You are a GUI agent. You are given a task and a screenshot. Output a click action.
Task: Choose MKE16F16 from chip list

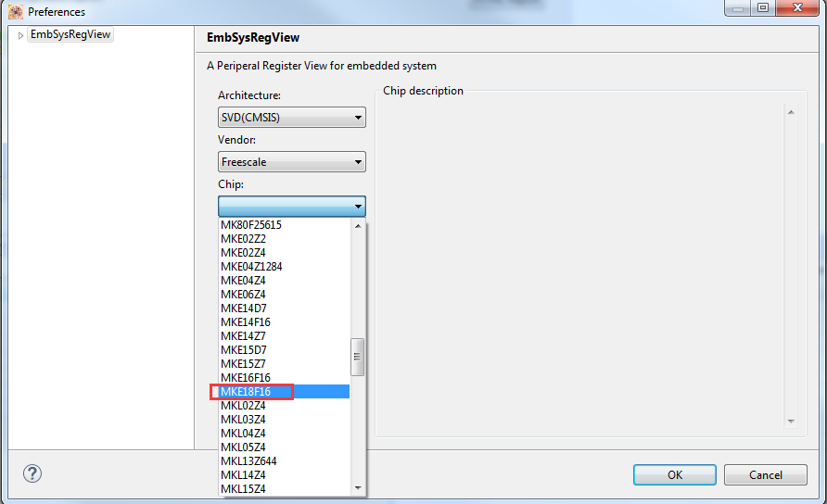click(x=285, y=377)
